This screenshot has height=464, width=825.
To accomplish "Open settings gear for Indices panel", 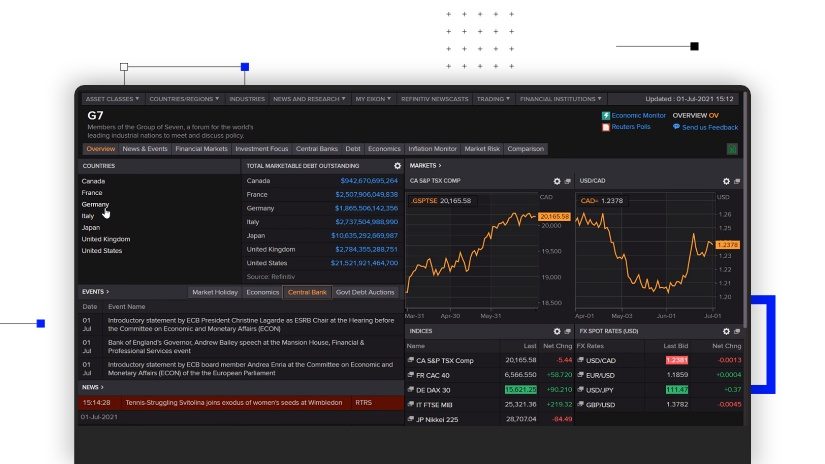I will (x=557, y=331).
